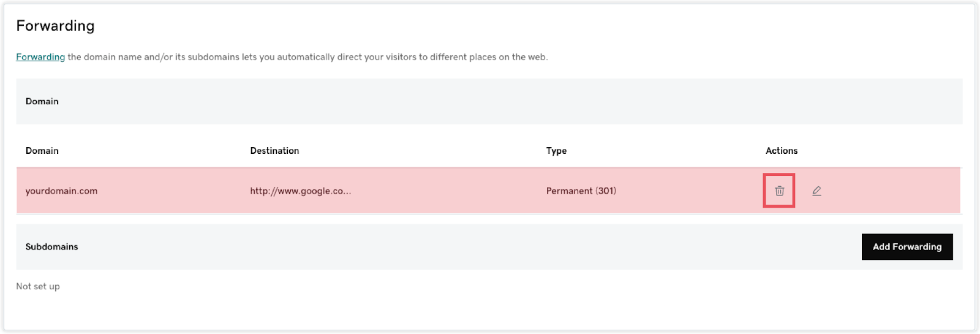980x334 pixels.
Task: Click the Not set up status text
Action: pos(38,286)
